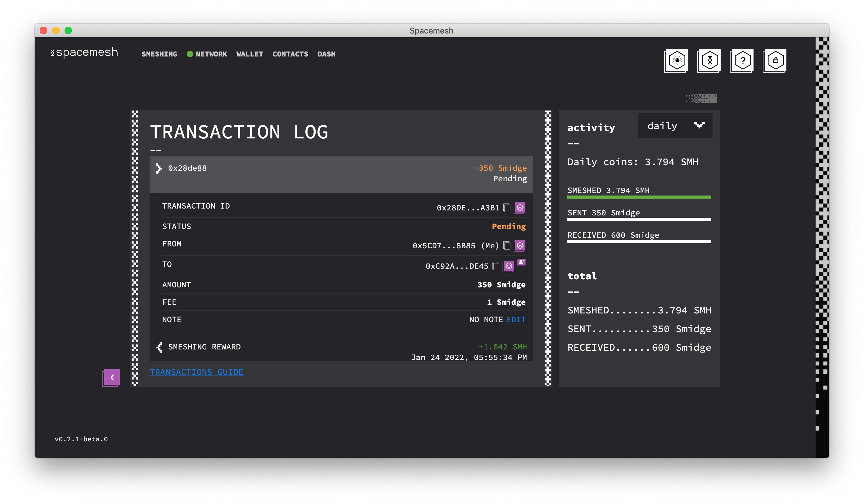Click the TRANSACTION LOG heading
864x504 pixels.
pyautogui.click(x=239, y=132)
